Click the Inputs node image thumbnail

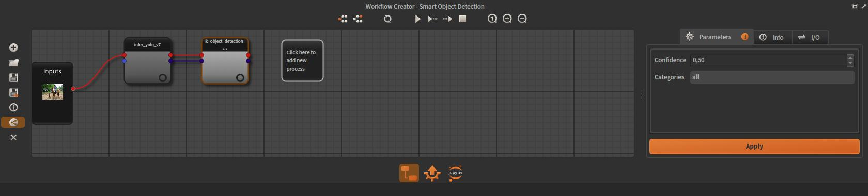(53, 92)
